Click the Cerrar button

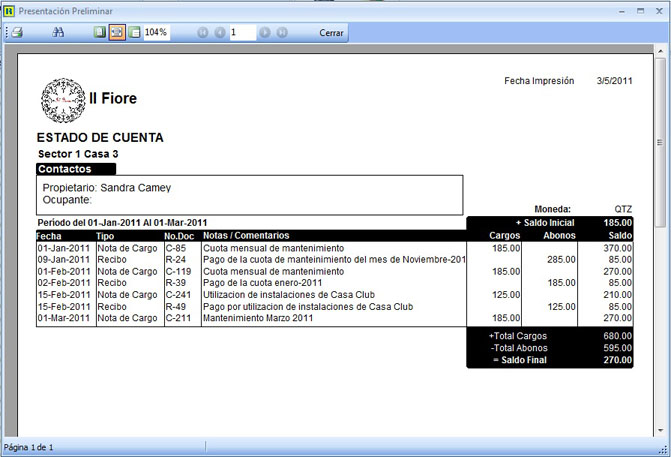331,33
